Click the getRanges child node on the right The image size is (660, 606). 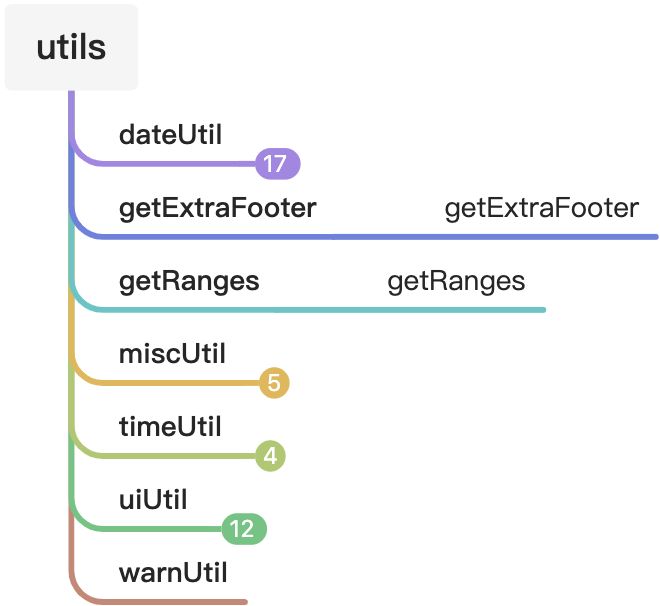point(456,281)
